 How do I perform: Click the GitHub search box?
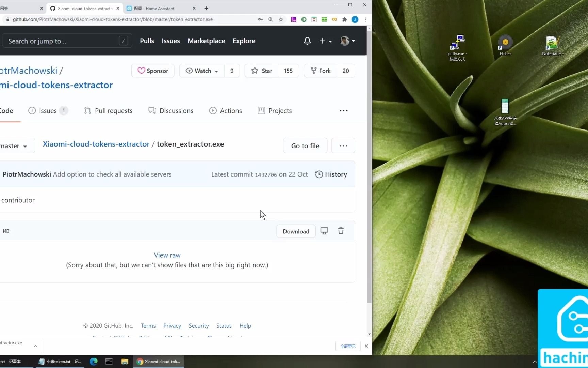pyautogui.click(x=67, y=41)
